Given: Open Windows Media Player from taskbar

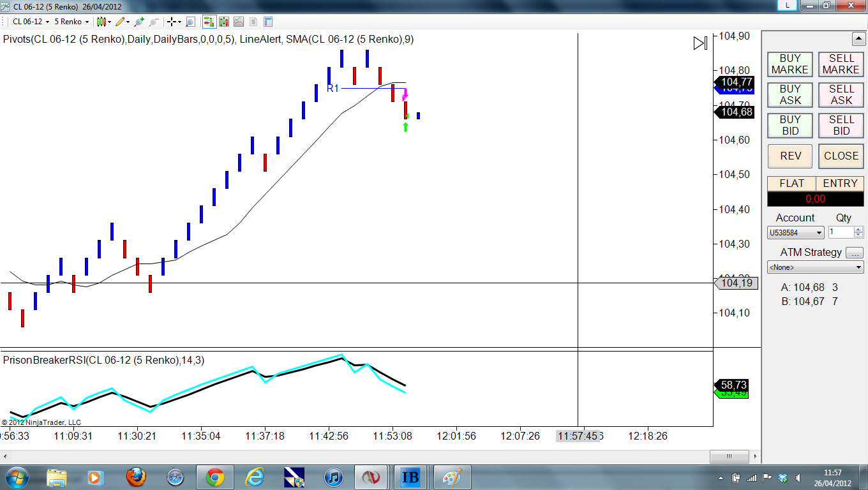Looking at the screenshot, I should pyautogui.click(x=94, y=477).
